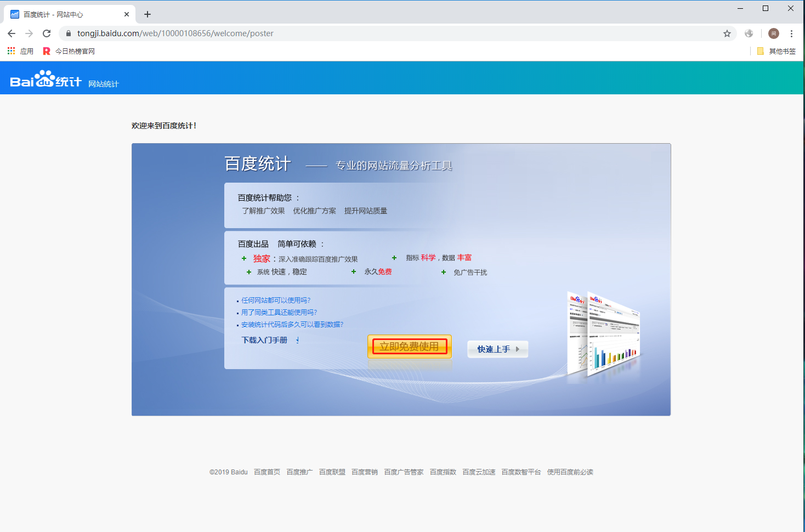Open the 百度首页 footer link
The height and width of the screenshot is (532, 805).
267,472
